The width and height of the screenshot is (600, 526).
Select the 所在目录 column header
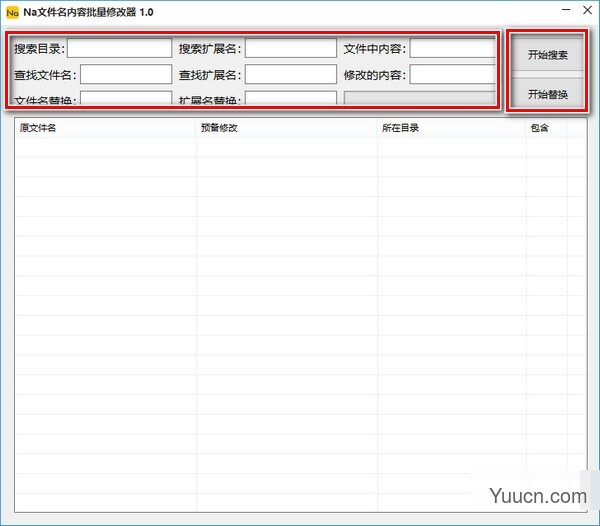452,128
